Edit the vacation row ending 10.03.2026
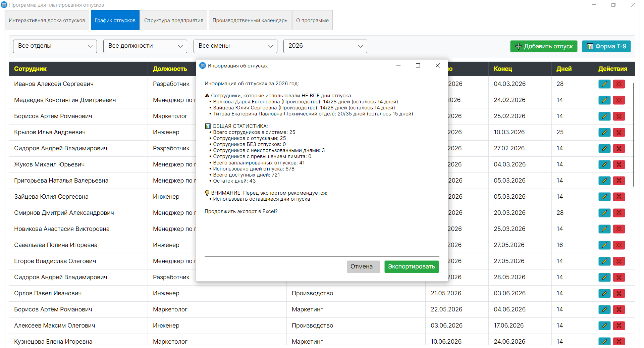 click(x=604, y=132)
